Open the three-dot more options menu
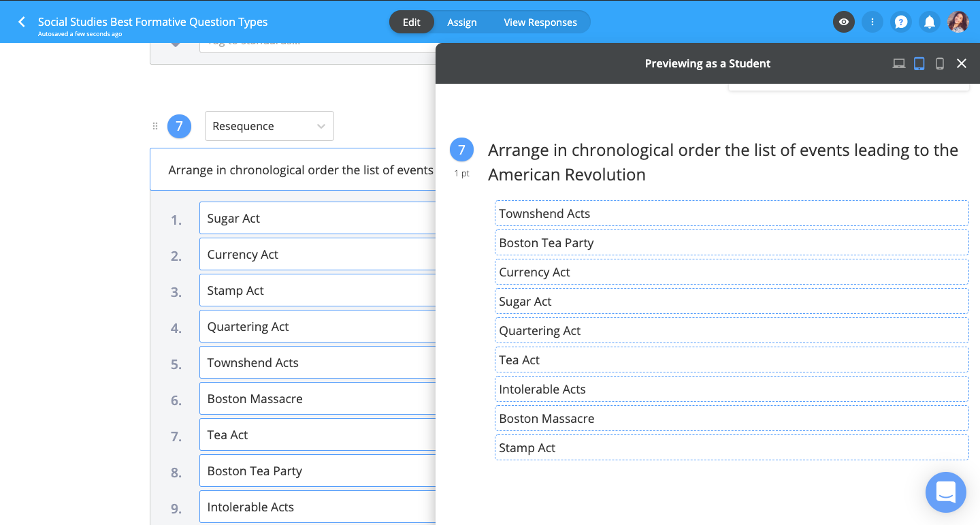The image size is (980, 525). pyautogui.click(x=872, y=22)
